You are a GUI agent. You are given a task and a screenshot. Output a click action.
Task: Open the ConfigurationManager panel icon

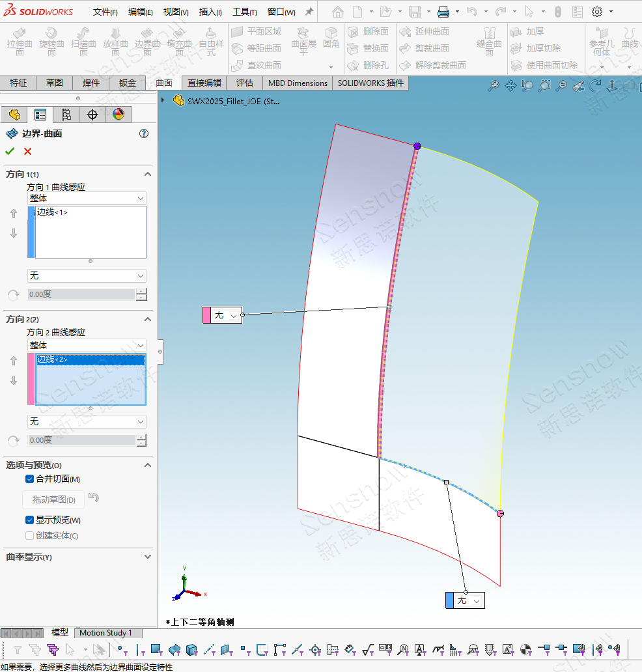click(x=66, y=115)
